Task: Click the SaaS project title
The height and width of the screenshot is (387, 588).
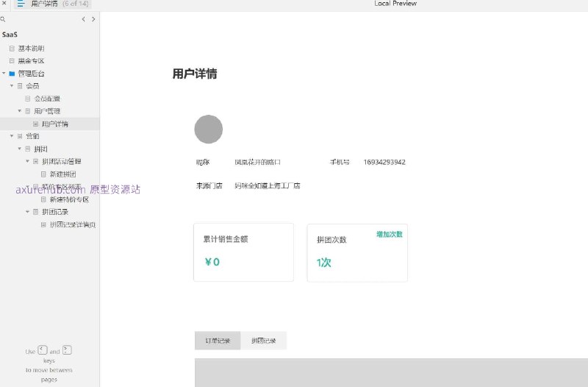Action: pos(10,35)
